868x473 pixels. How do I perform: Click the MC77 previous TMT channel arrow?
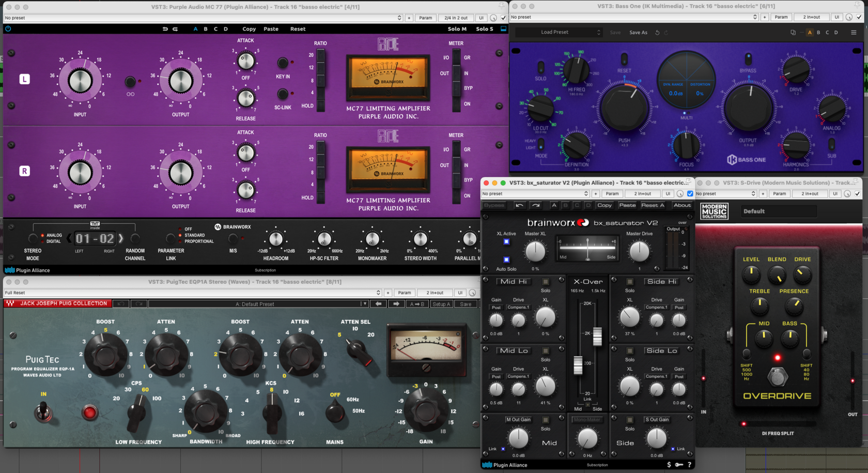[x=69, y=238]
